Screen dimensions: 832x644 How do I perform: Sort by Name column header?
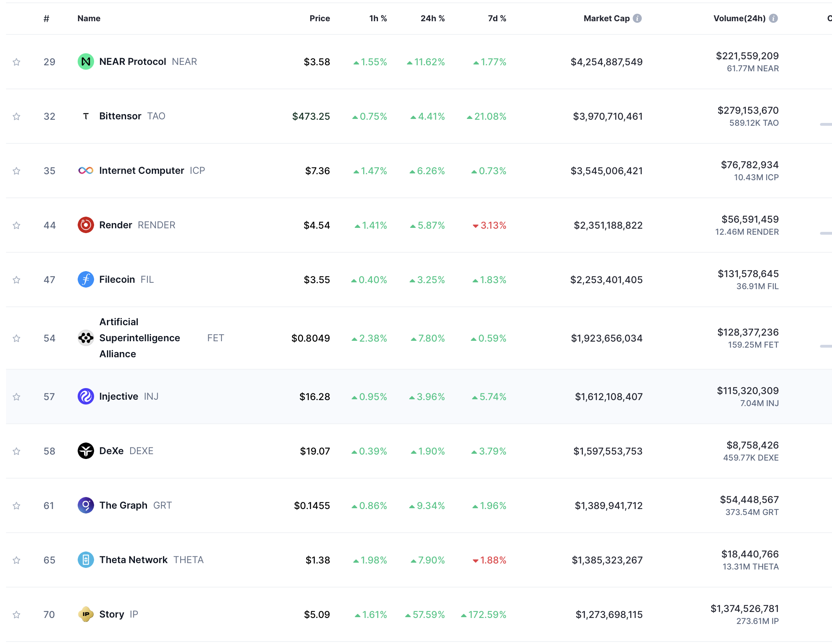coord(89,18)
